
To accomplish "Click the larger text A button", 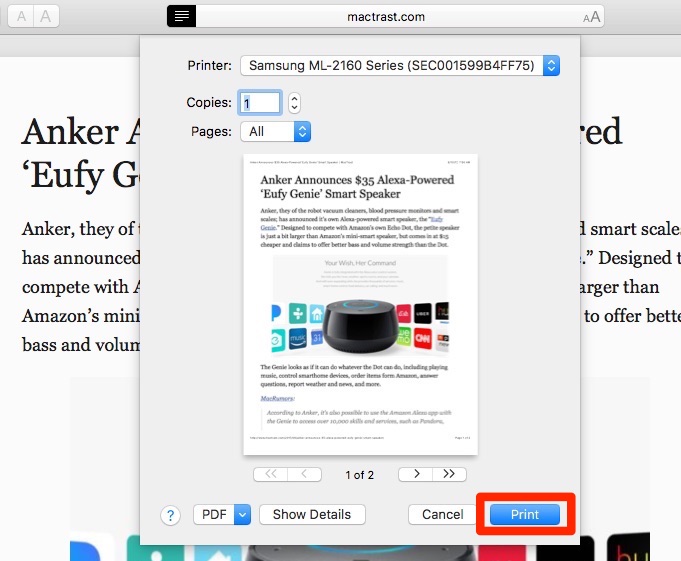I will pos(46,16).
